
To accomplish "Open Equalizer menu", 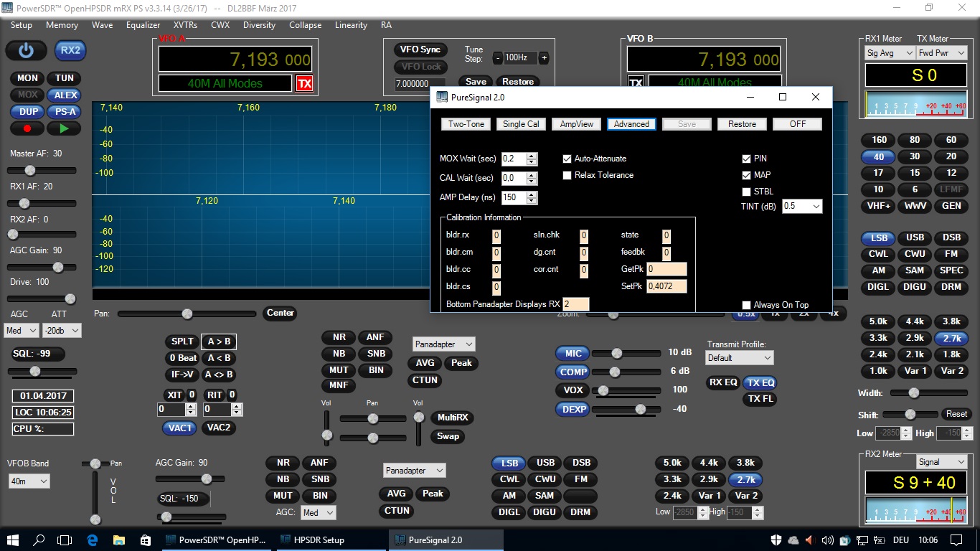I will (143, 25).
